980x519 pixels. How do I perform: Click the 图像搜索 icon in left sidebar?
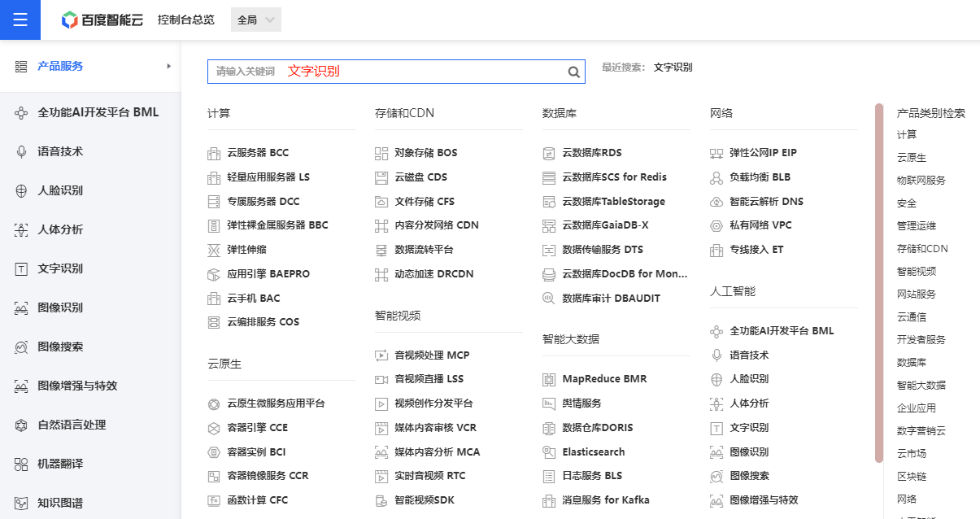coord(22,347)
